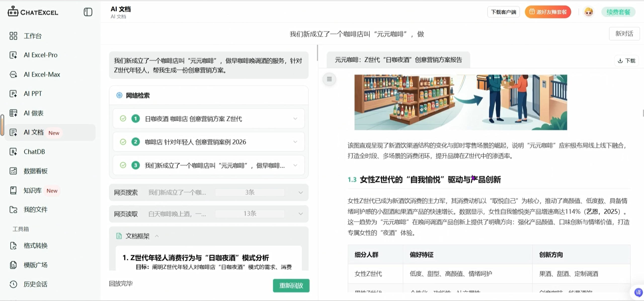Click the 回放完毕 status text
Image resolution: width=644 pixels, height=301 pixels.
tap(121, 284)
